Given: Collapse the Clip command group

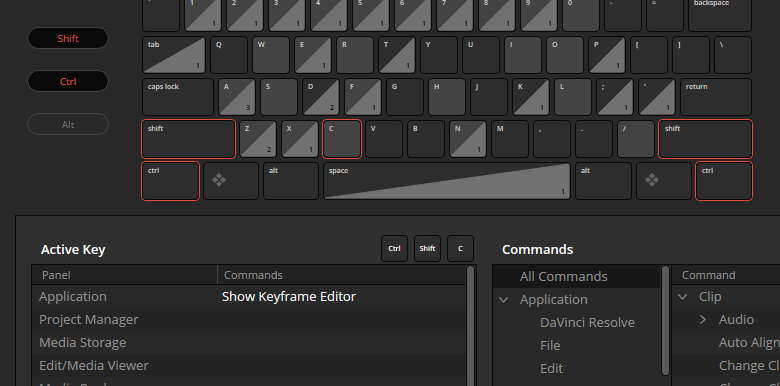Looking at the screenshot, I should pyautogui.click(x=683, y=297).
